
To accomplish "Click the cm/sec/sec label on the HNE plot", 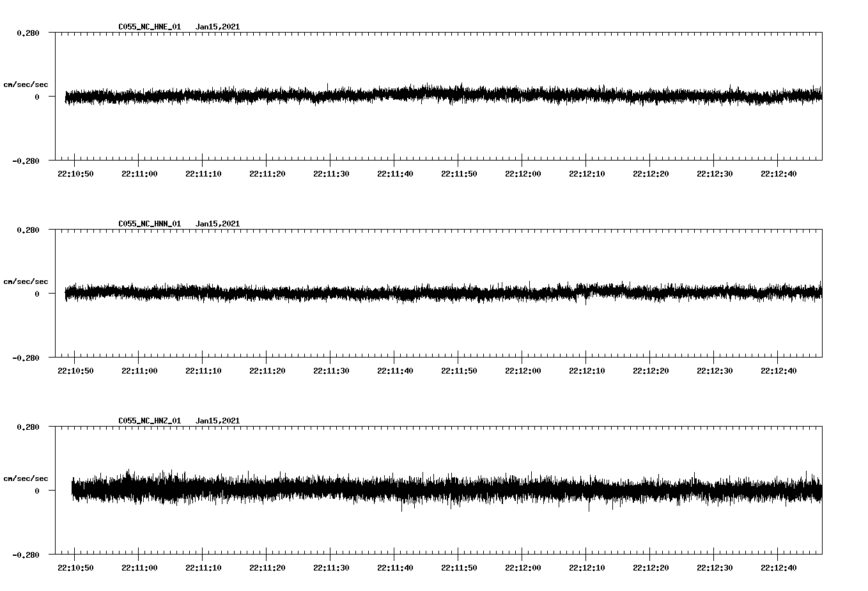I will pyautogui.click(x=27, y=84).
